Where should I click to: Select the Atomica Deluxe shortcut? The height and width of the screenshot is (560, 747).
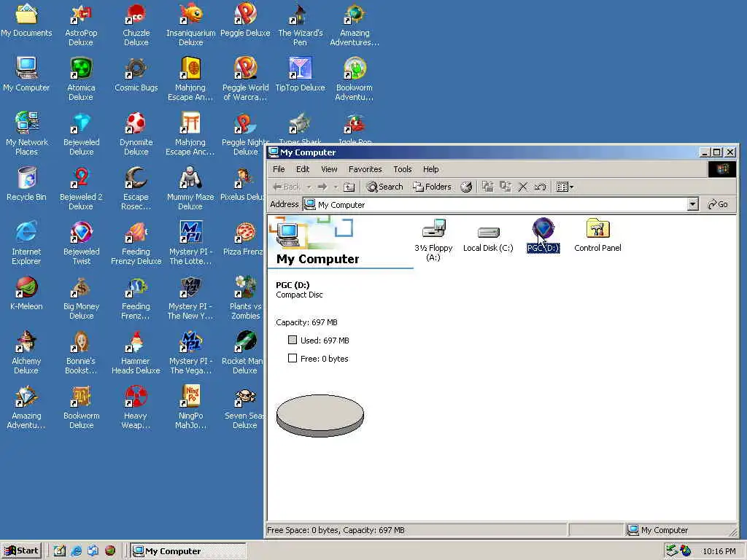(x=81, y=79)
